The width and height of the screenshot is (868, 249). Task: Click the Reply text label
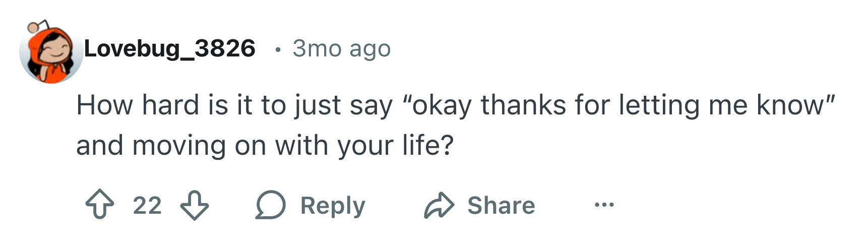333,206
